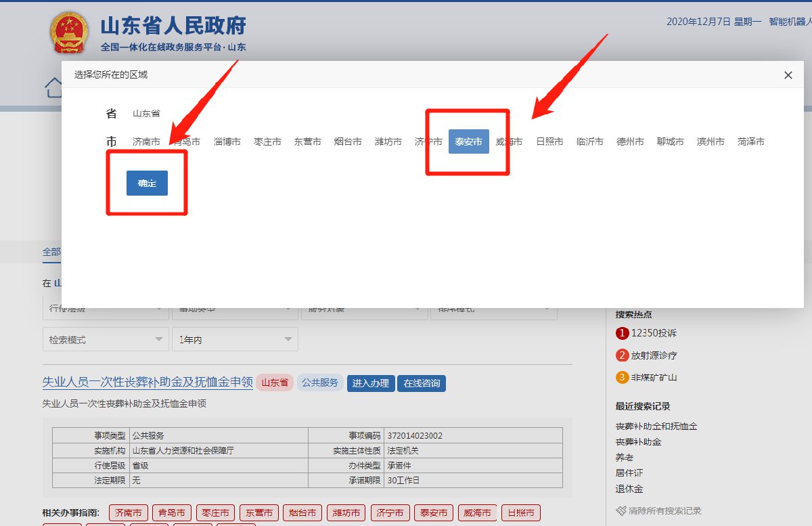Choose 聊城市 in the region dialog
This screenshot has width=812, height=526.
[x=670, y=141]
